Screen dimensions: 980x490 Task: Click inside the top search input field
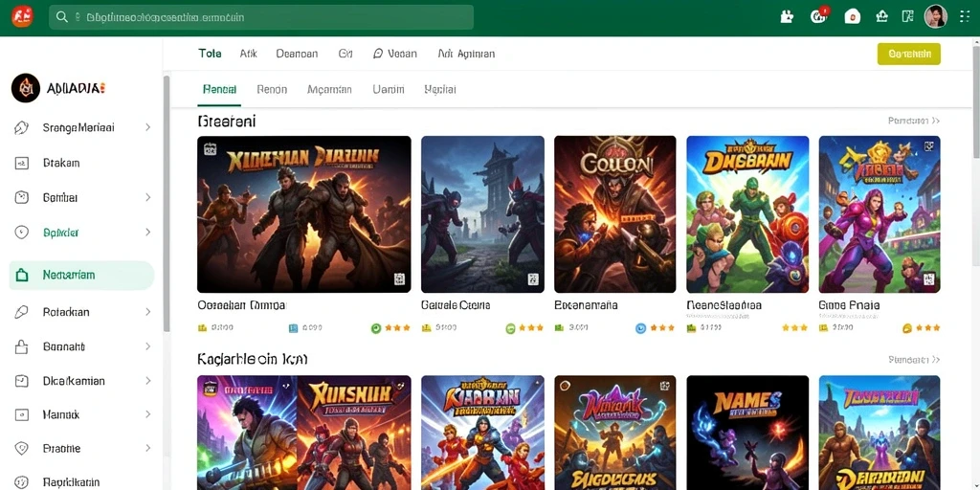click(x=261, y=17)
